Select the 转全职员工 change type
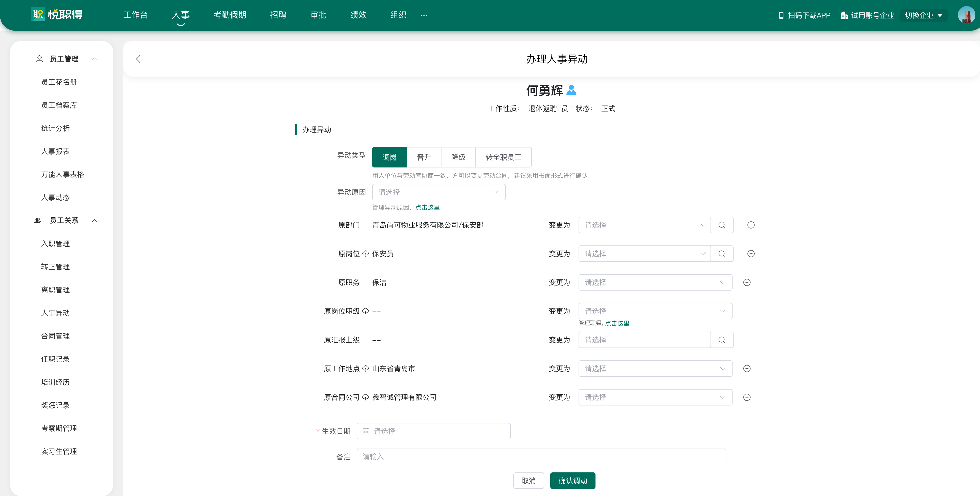This screenshot has height=496, width=980. point(503,157)
